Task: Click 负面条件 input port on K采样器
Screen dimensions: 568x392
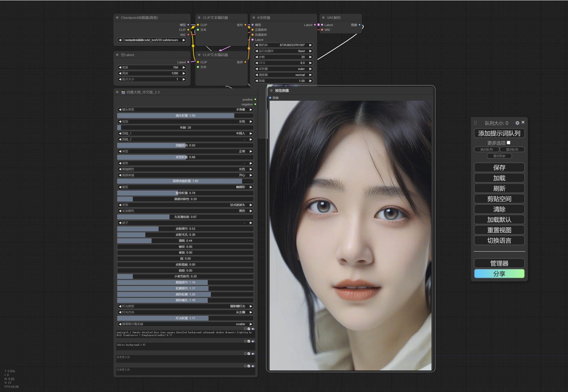Action: [252, 35]
